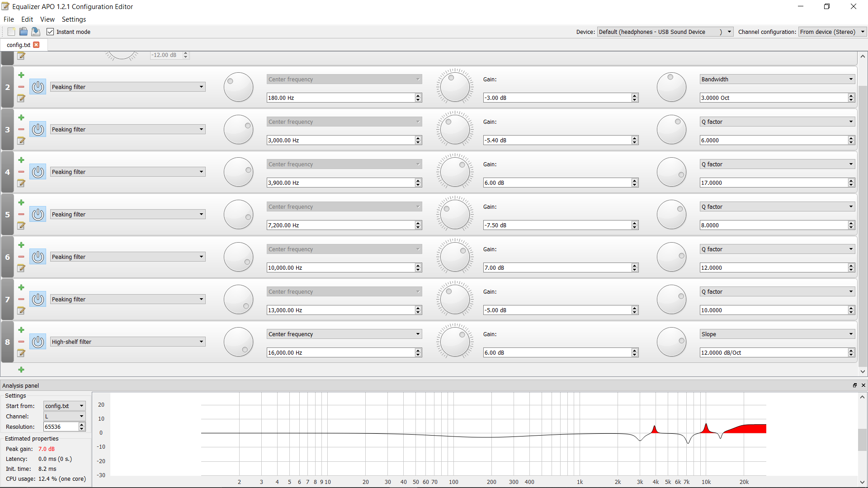Close the Analysis panel
This screenshot has width=868, height=488.
pyautogui.click(x=863, y=385)
